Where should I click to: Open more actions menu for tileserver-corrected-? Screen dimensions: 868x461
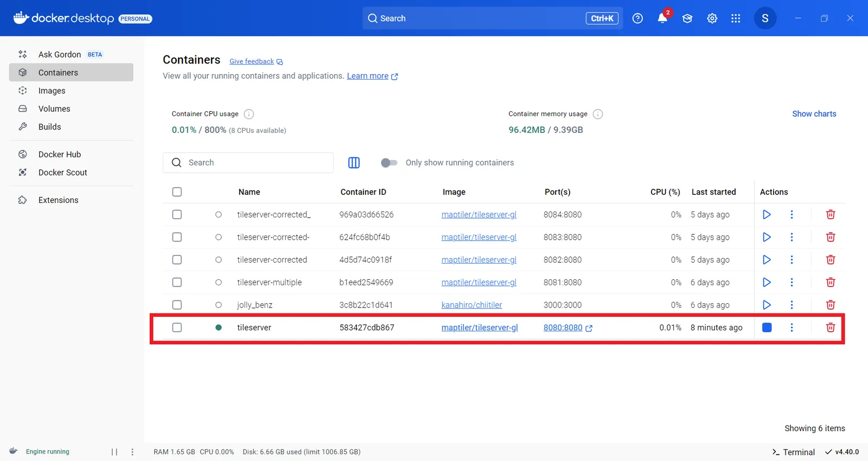792,237
